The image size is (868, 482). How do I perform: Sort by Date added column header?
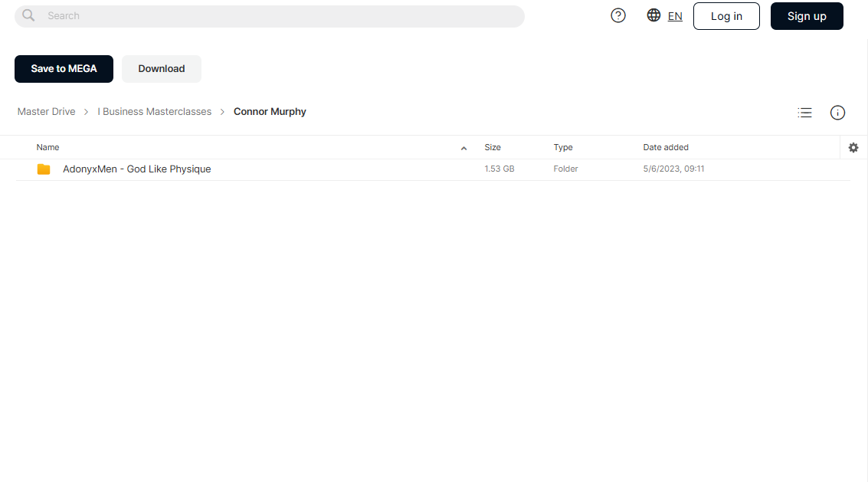click(x=666, y=147)
